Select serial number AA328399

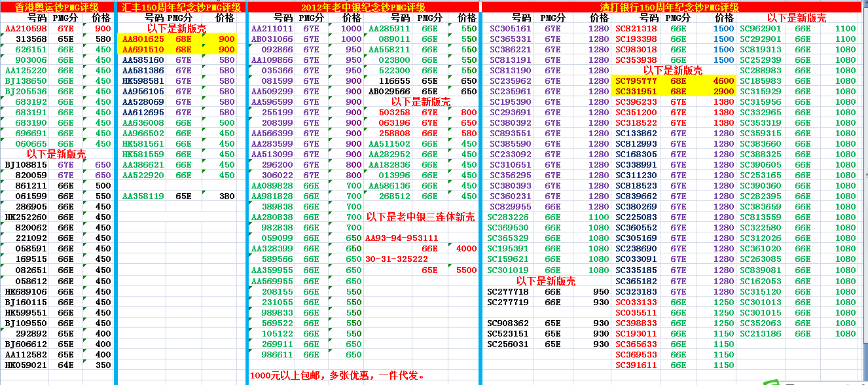click(272, 249)
